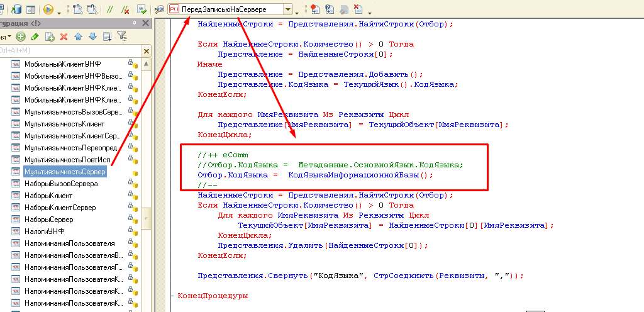Click the configuration search input field
The width and height of the screenshot is (644, 312).
tap(69, 50)
